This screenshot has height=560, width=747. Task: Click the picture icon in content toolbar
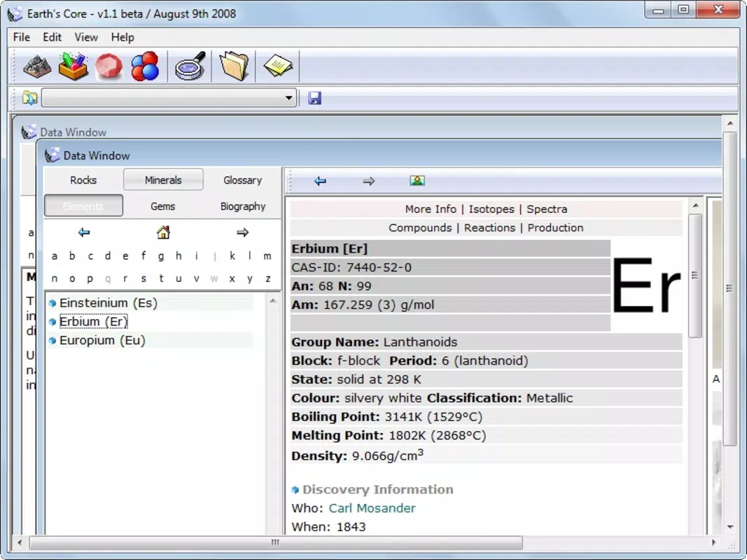pyautogui.click(x=417, y=181)
